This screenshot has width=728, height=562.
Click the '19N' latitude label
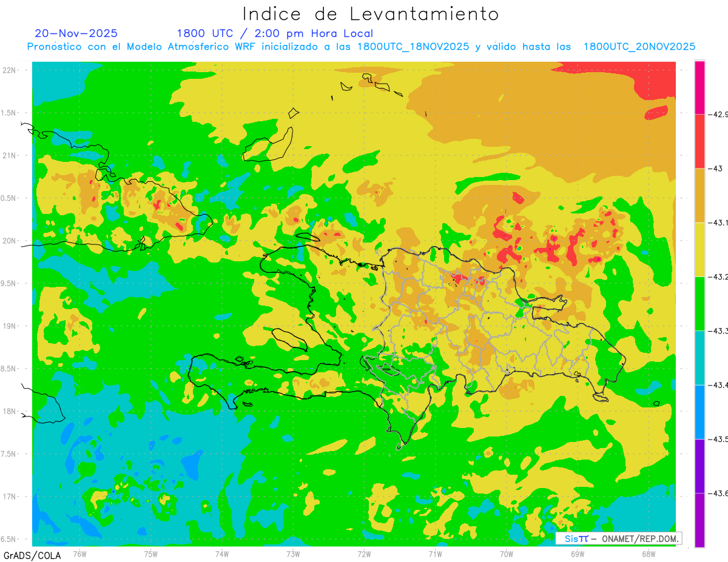click(9, 326)
